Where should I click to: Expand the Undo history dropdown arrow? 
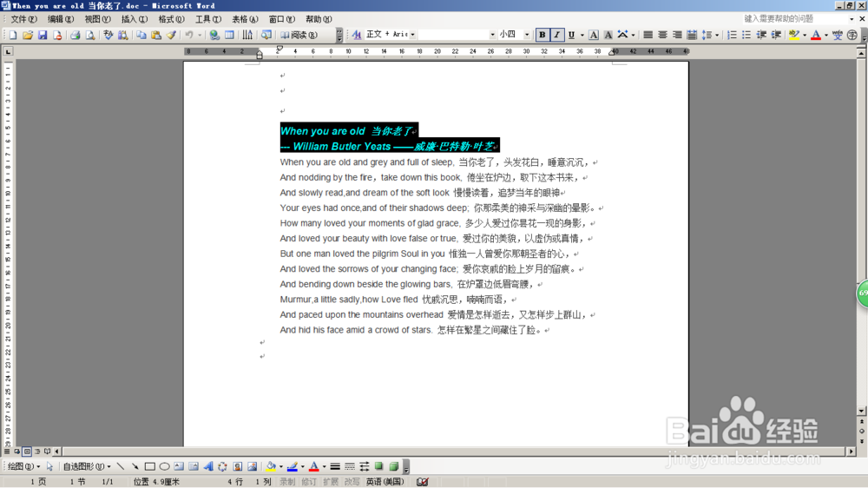(200, 35)
